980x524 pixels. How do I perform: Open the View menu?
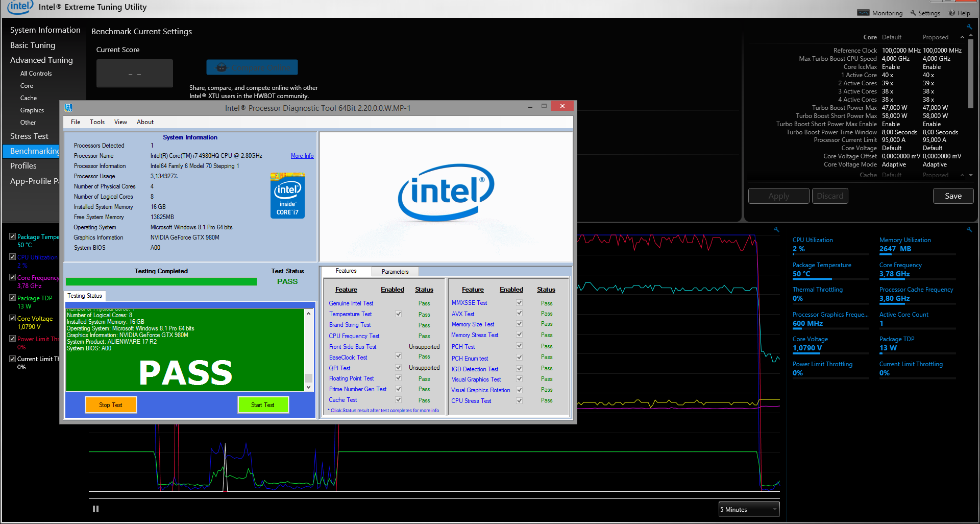pyautogui.click(x=120, y=122)
